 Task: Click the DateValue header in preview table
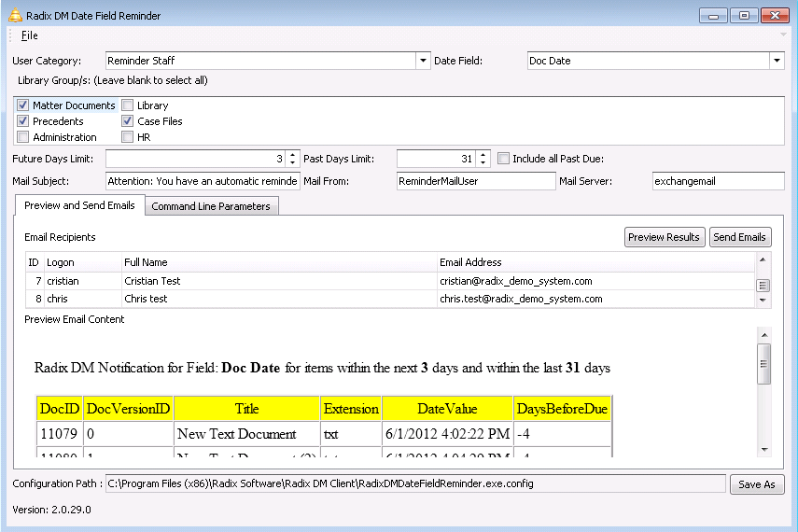pyautogui.click(x=447, y=409)
